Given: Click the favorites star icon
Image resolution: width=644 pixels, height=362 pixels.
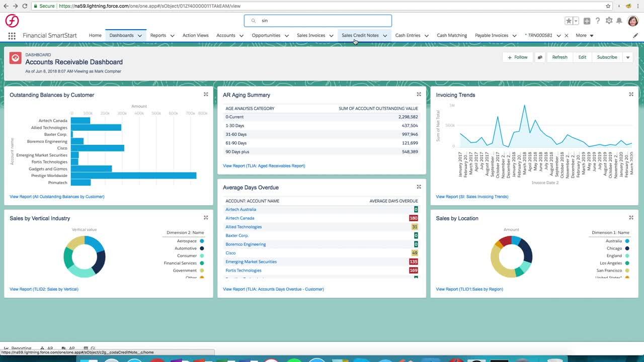Looking at the screenshot, I should pyautogui.click(x=569, y=21).
